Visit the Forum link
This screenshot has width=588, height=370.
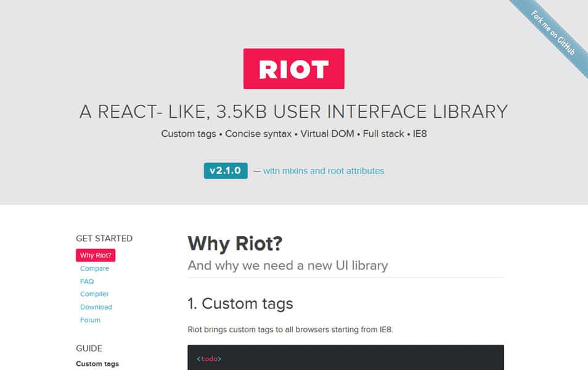point(90,320)
